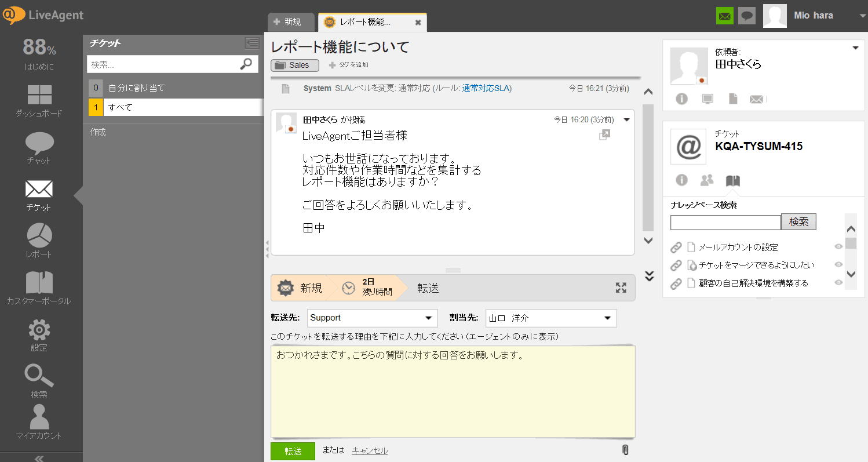Image resolution: width=868 pixels, height=462 pixels.
Task: Show requester monitor icon
Action: tap(707, 99)
